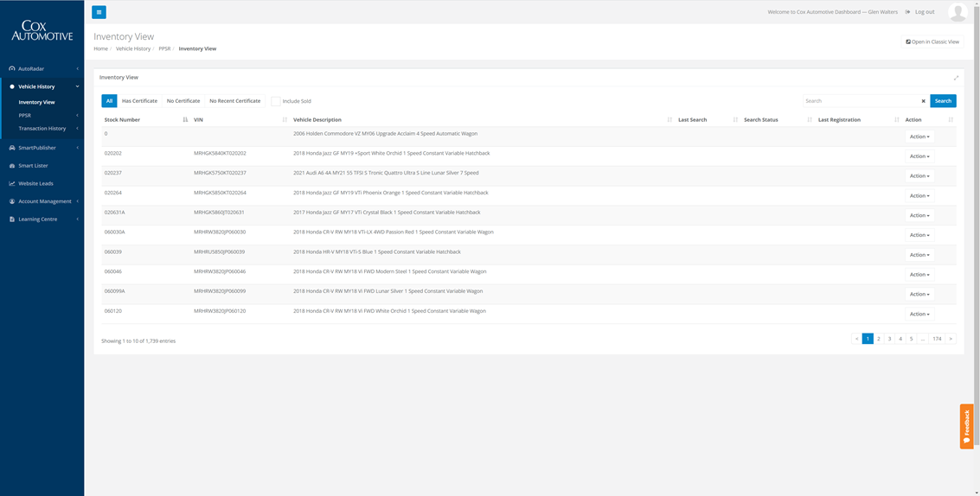Open Smart Lister in the sidebar

[x=33, y=166]
